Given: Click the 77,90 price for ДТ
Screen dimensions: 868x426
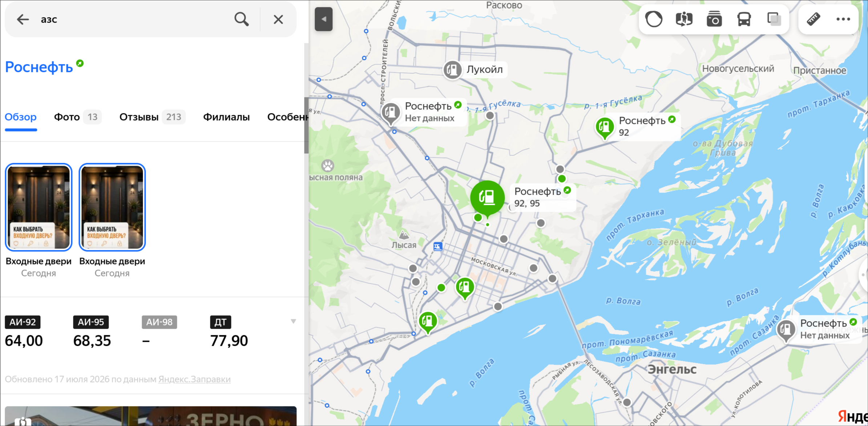Looking at the screenshot, I should 229,341.
